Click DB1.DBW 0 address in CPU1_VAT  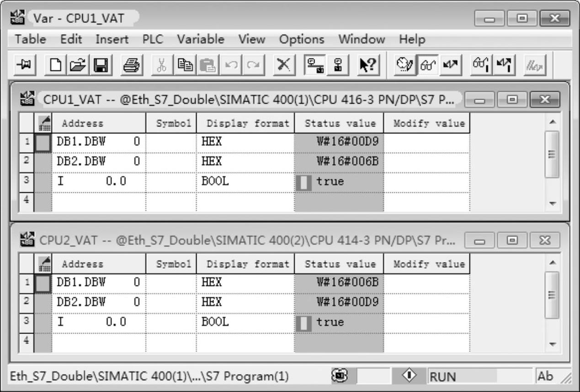tap(99, 142)
